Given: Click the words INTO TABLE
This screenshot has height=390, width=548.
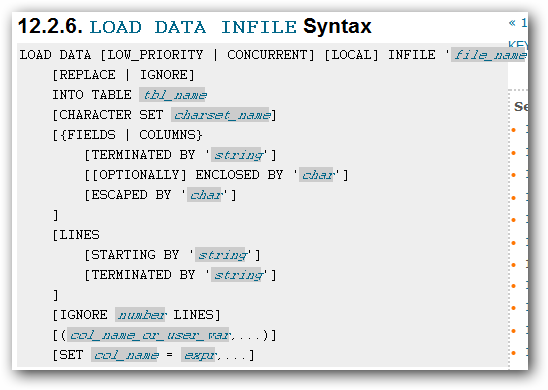Looking at the screenshot, I should pyautogui.click(x=92, y=95).
